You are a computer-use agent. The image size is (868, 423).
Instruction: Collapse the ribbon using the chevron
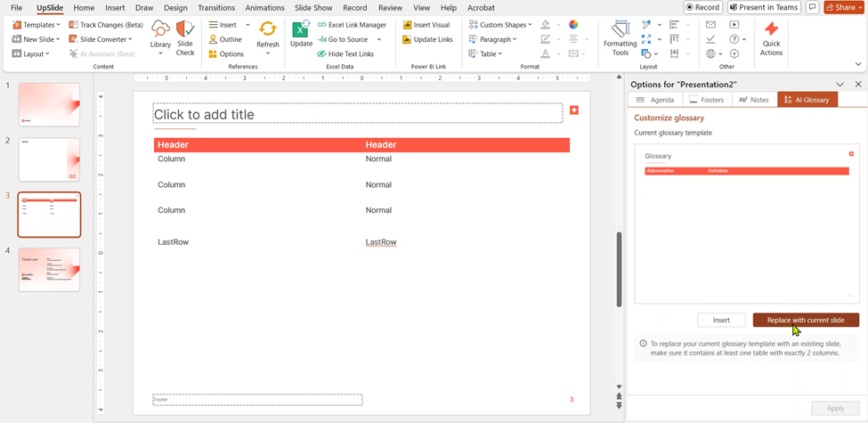coord(858,64)
